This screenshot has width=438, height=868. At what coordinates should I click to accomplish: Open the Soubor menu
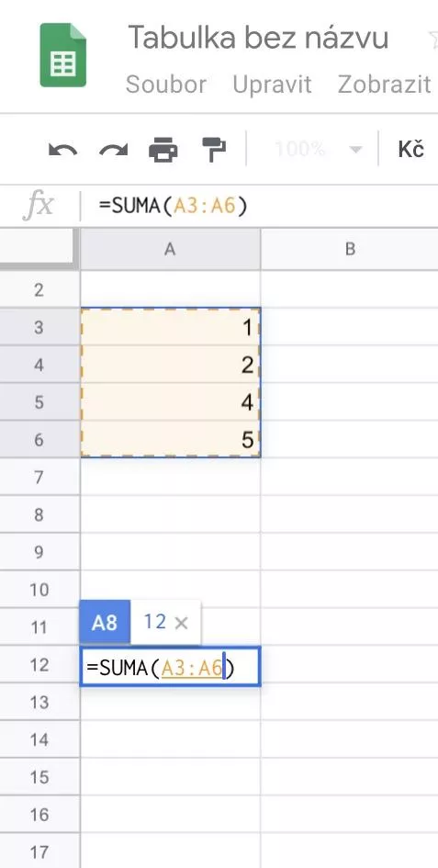point(166,85)
